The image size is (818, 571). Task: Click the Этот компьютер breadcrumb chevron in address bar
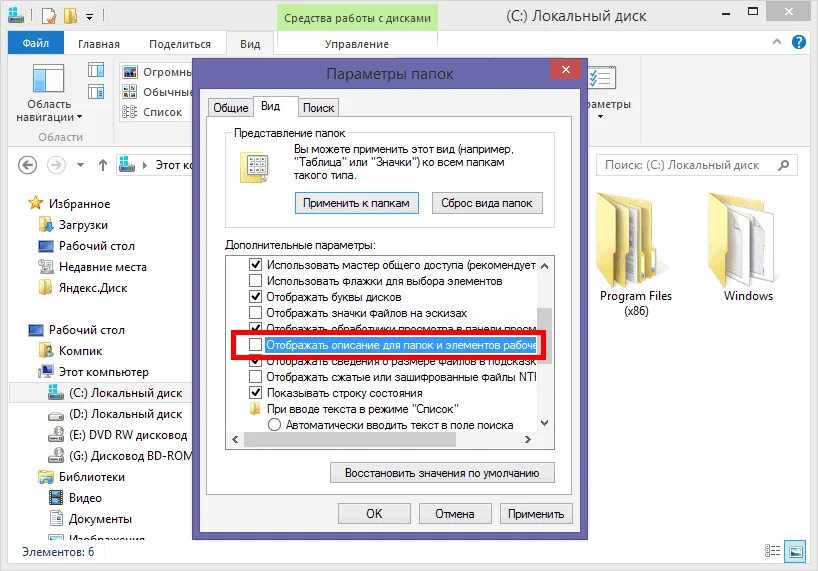point(145,165)
